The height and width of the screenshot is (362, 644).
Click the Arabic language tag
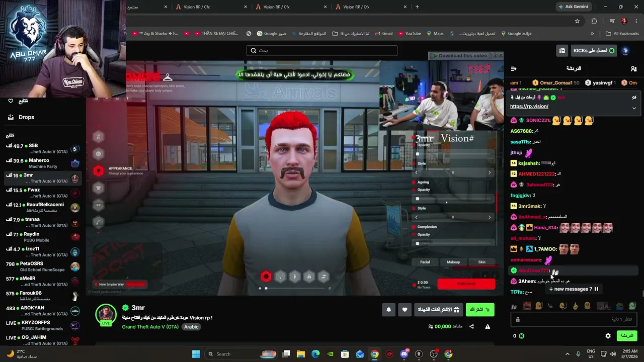pyautogui.click(x=191, y=327)
